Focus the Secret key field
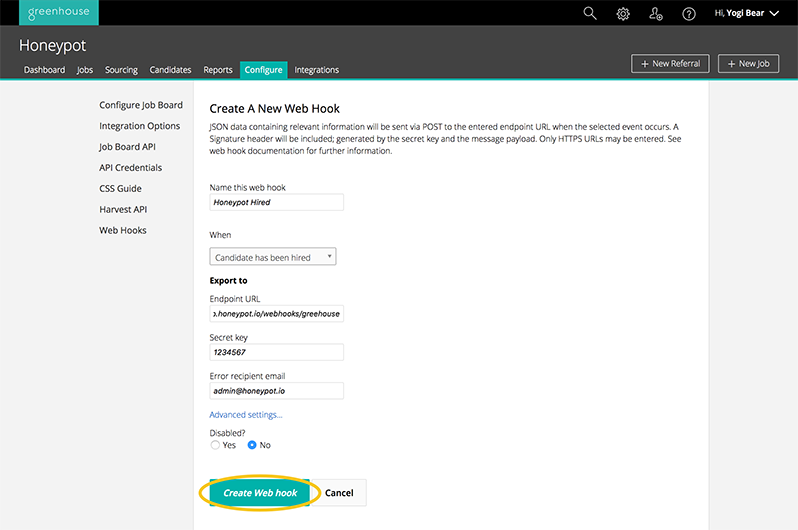The width and height of the screenshot is (798, 530). pos(276,352)
